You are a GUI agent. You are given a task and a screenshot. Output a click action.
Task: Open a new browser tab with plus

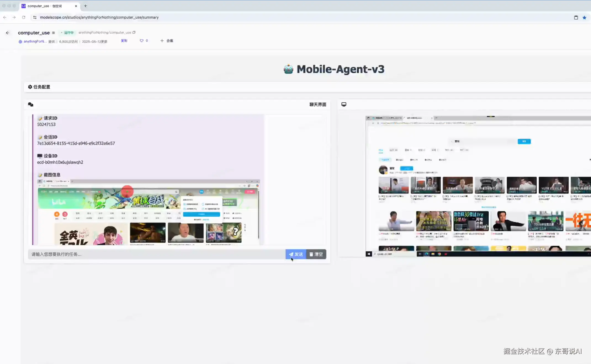[86, 6]
